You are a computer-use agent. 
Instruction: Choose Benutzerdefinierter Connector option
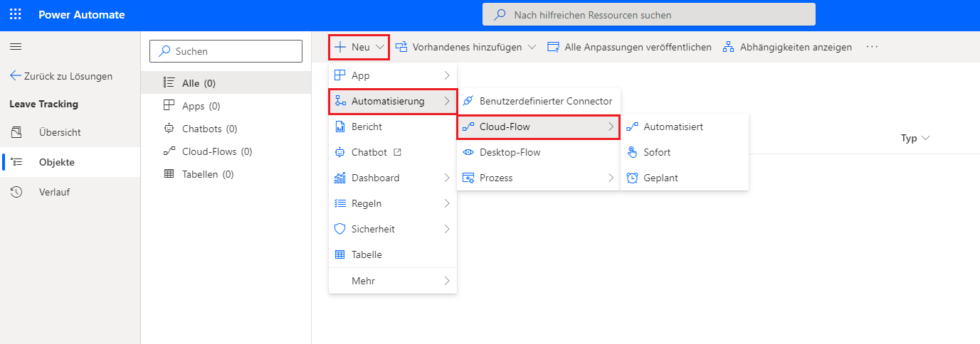coord(545,101)
